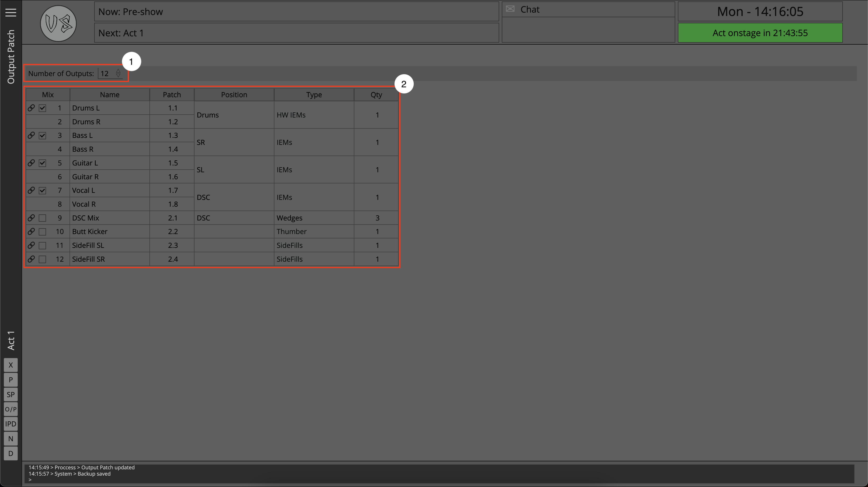Click the Chat envelope icon
Viewport: 868px width, 487px height.
click(510, 9)
